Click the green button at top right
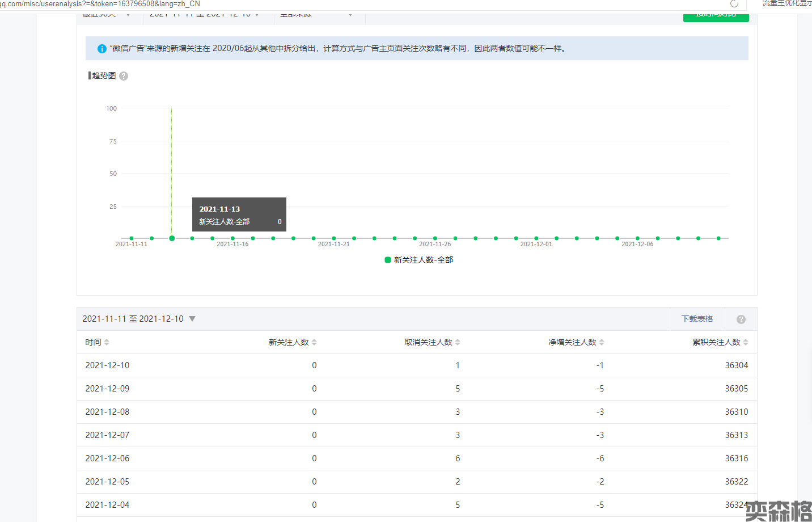 716,16
